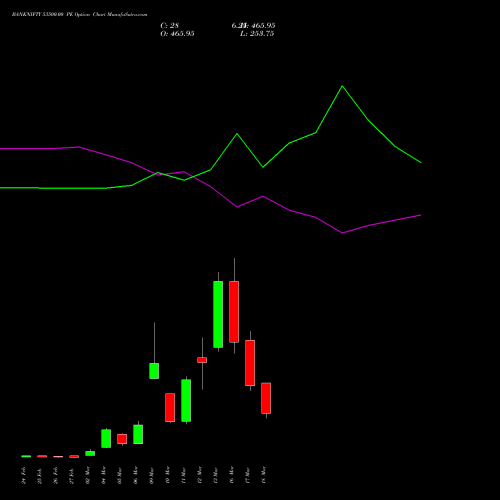500x500 pixels.
Task: Select the low value 'L: 253.75'
Action: (257, 34)
